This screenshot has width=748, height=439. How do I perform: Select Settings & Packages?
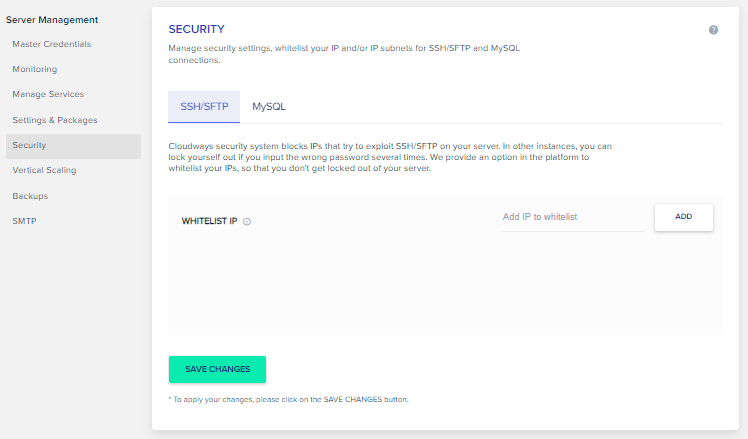point(55,120)
